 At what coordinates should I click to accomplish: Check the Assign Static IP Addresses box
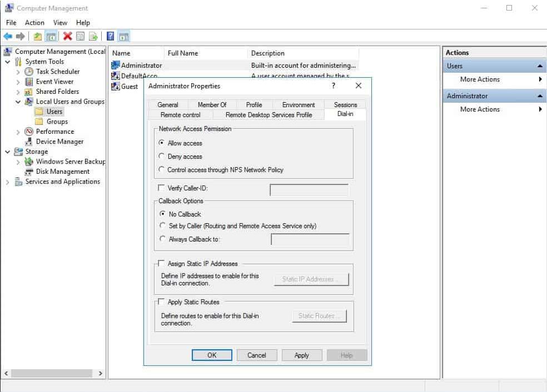coord(161,263)
